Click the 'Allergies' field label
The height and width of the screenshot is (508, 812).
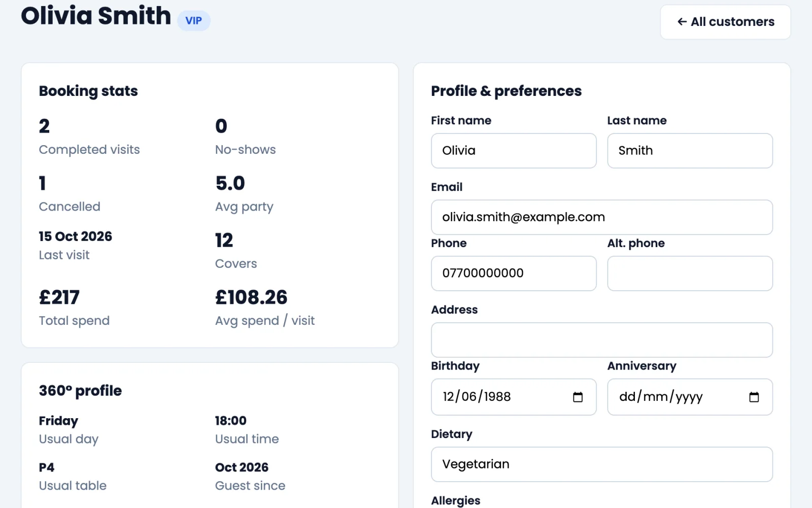[x=455, y=500]
